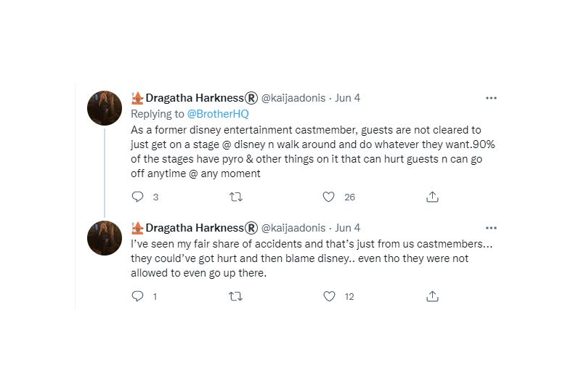Share the first tweet via share icon
The width and height of the screenshot is (581, 392).
click(432, 197)
